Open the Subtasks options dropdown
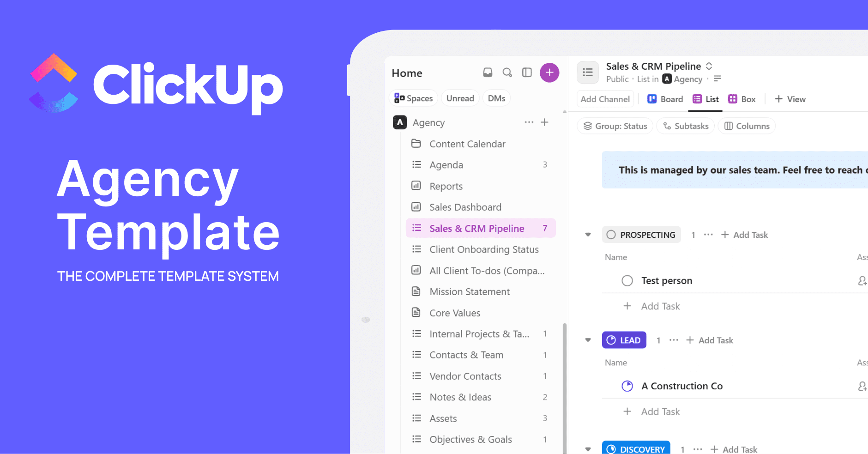The width and height of the screenshot is (868, 454). click(685, 126)
